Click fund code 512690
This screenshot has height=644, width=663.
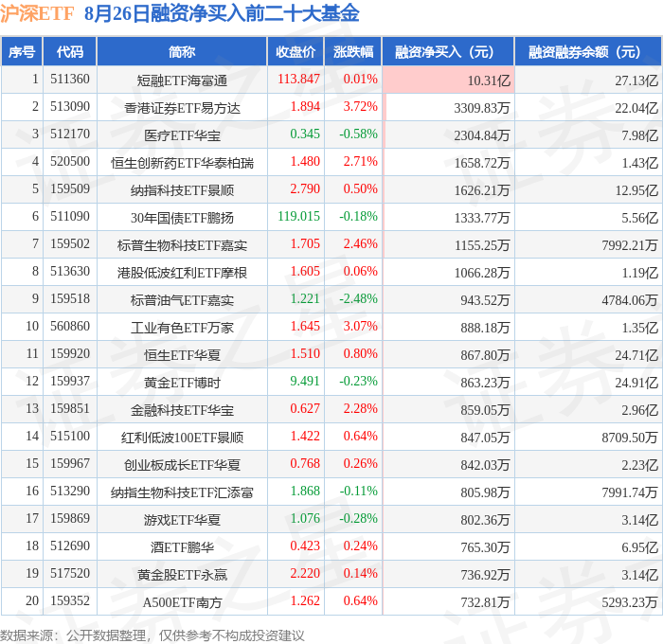[70, 546]
